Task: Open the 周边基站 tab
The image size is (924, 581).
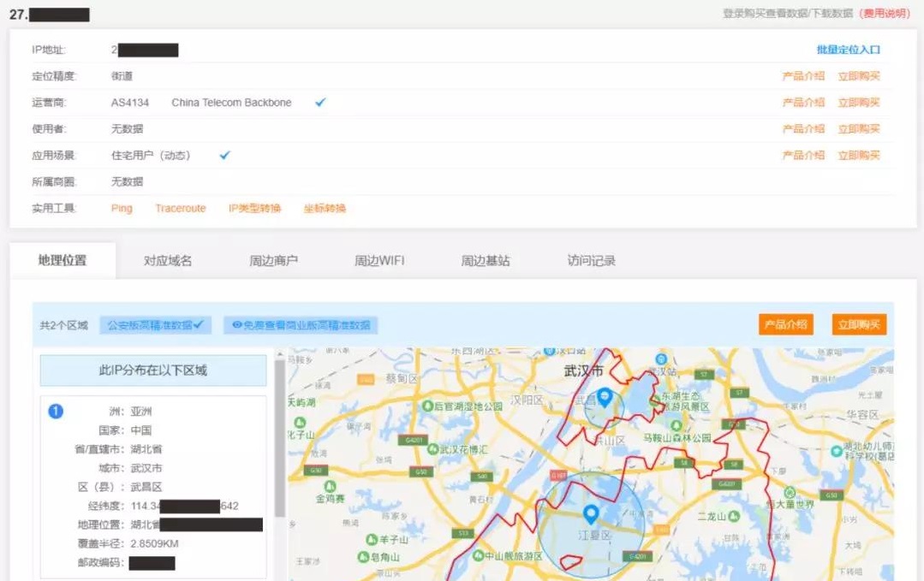Action: click(485, 261)
